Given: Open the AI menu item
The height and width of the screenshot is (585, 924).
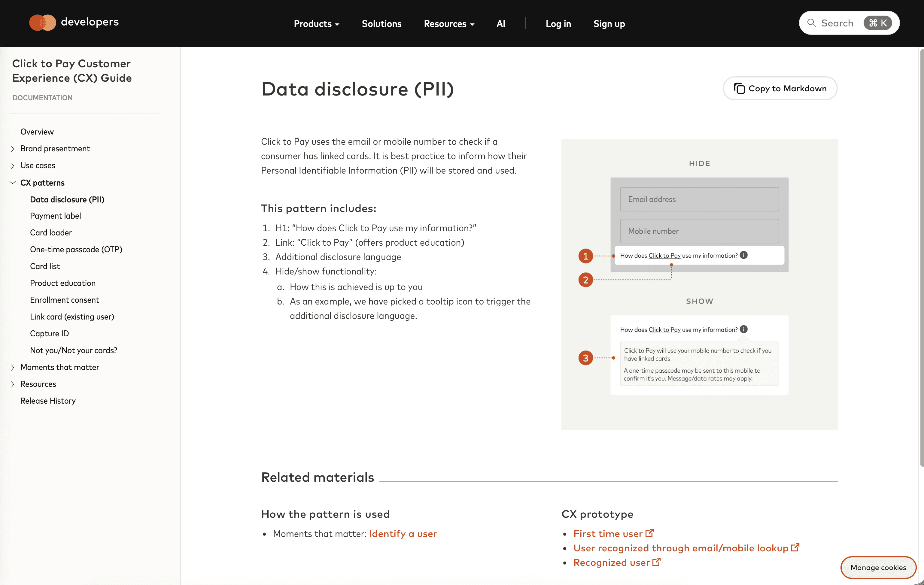Looking at the screenshot, I should point(500,24).
